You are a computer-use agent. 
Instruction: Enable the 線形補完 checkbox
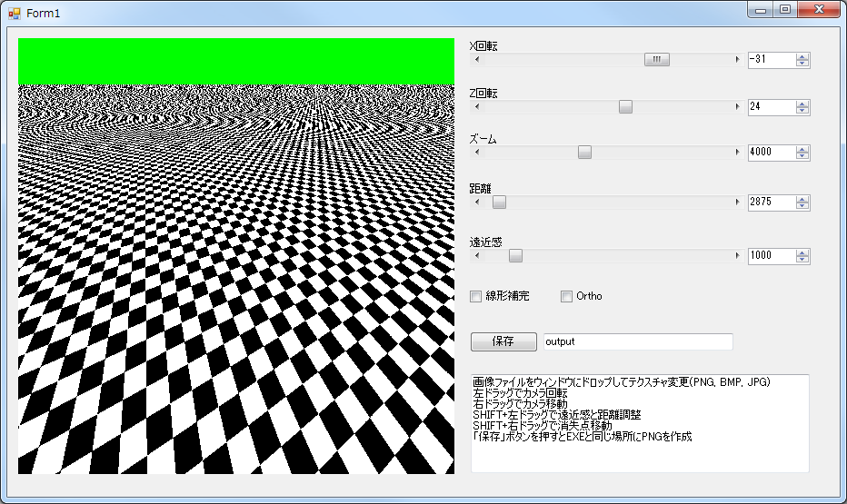[x=476, y=296]
